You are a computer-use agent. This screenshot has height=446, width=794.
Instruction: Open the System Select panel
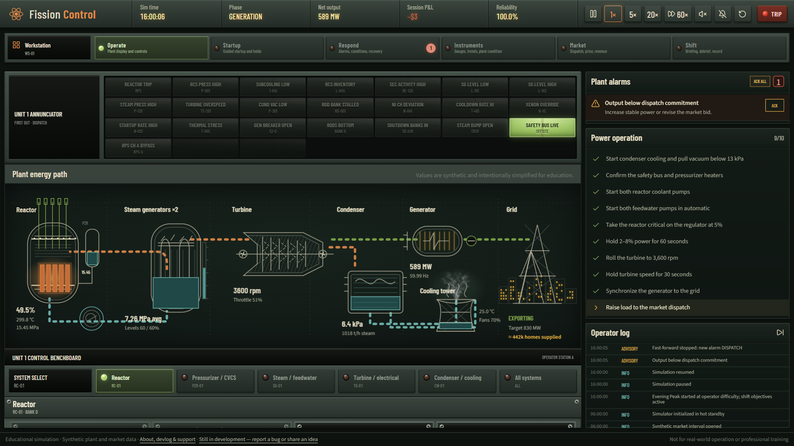click(50, 381)
